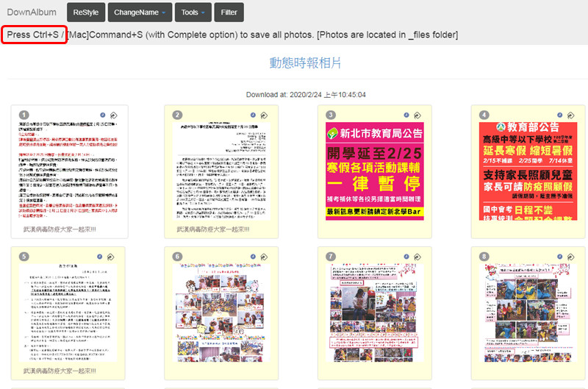Click the share arrow icon on photo 1
This screenshot has width=588, height=389.
114,115
